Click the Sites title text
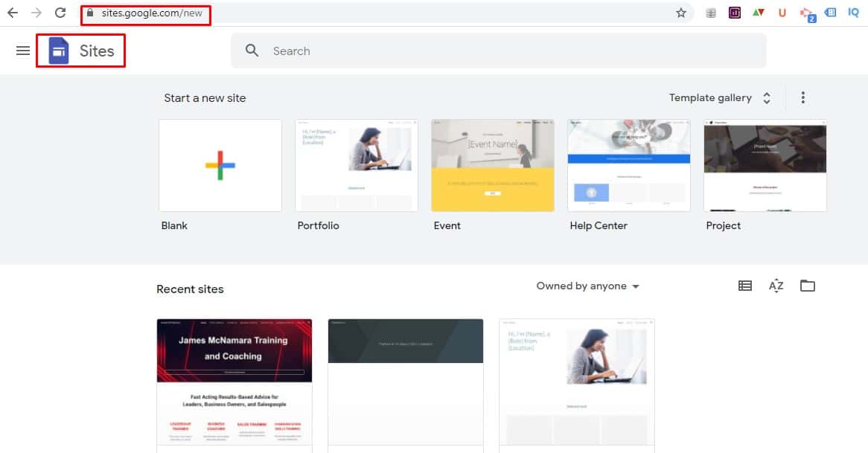 pyautogui.click(x=97, y=51)
